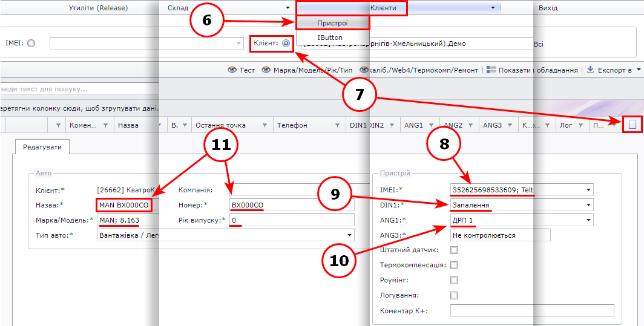Expand the ANG1 ДРП 1 dropdown
This screenshot has width=644, height=326.
[x=589, y=221]
